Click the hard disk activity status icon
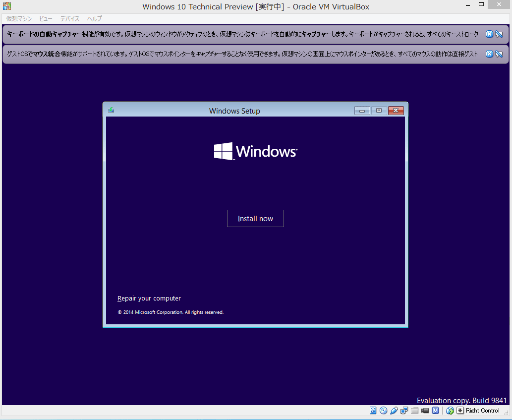The image size is (512, 420). [373, 411]
